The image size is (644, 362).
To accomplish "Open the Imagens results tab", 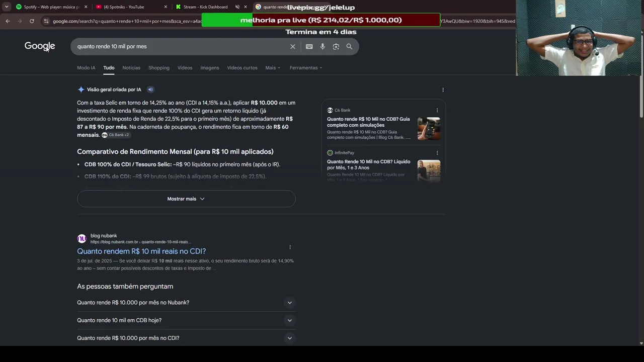I will (210, 68).
